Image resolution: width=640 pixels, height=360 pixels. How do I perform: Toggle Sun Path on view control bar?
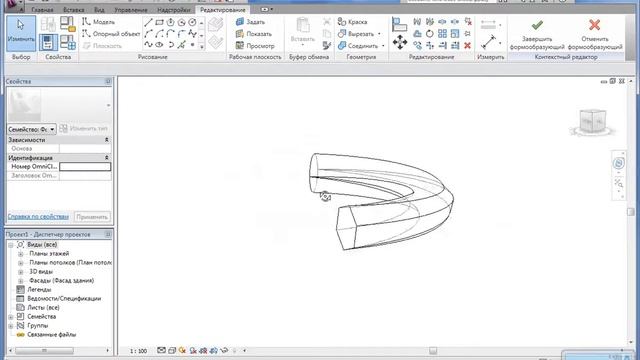pyautogui.click(x=182, y=351)
